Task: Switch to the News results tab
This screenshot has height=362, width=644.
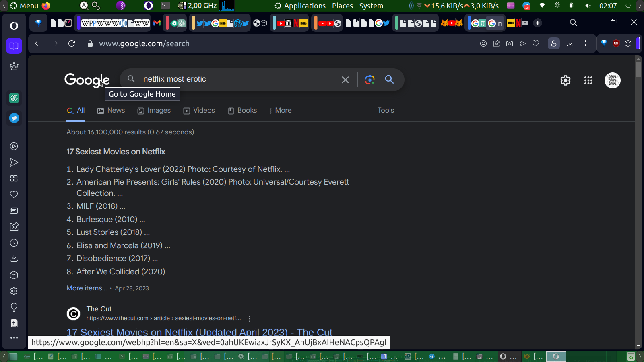Action: coord(111,111)
